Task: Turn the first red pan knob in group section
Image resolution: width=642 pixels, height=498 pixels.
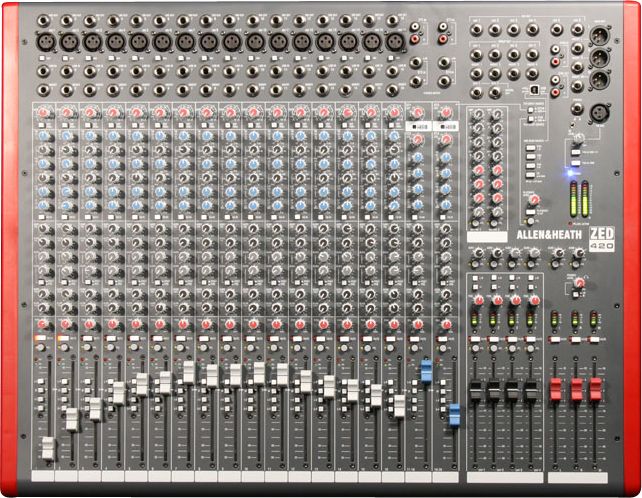Action: [478, 301]
